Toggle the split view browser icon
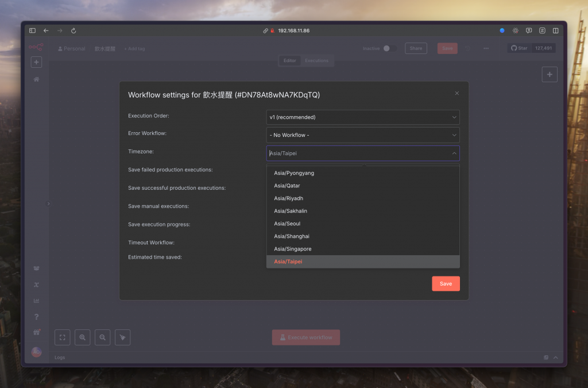588x388 pixels. [x=556, y=31]
